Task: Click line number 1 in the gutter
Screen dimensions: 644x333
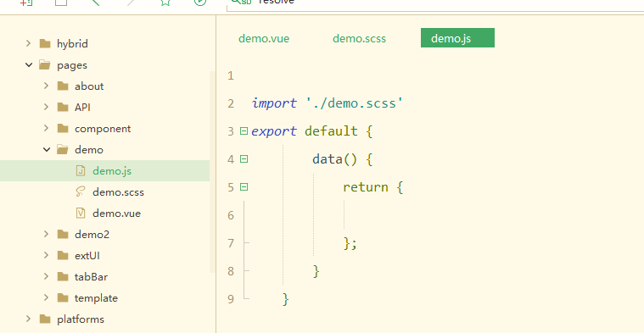Action: [231, 75]
